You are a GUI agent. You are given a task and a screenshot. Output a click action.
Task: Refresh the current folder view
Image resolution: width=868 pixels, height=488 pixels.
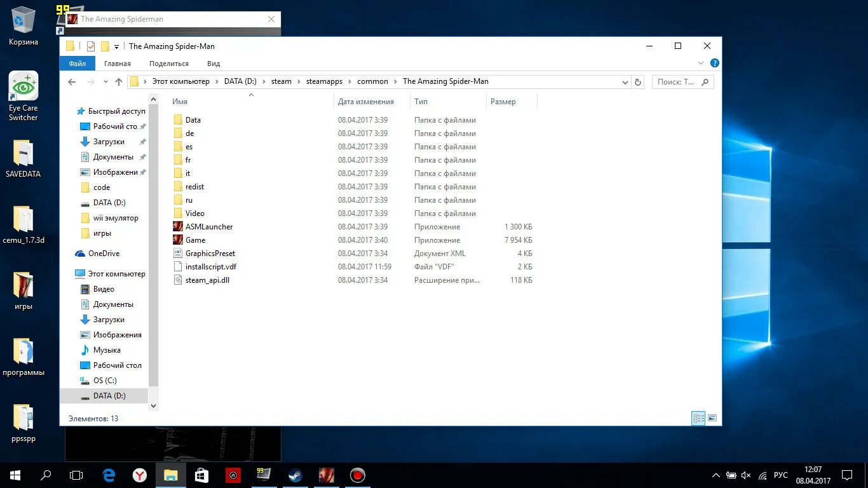click(x=638, y=82)
